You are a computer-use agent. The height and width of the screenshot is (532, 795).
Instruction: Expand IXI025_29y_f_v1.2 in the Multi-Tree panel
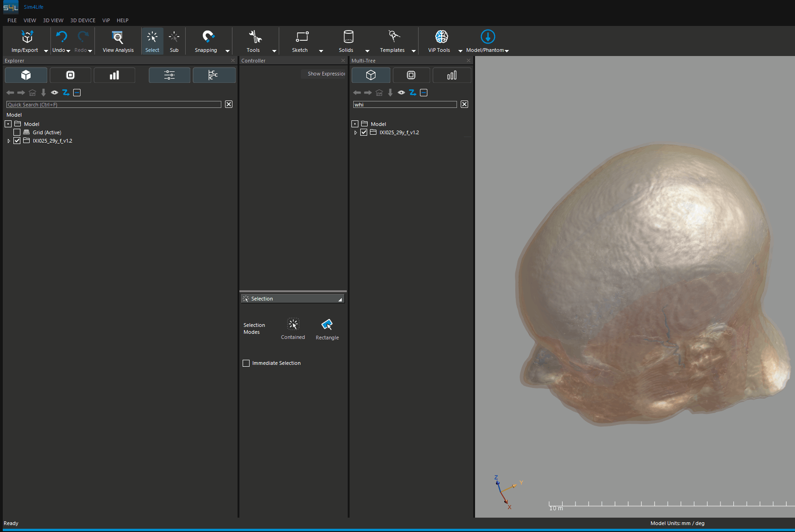pyautogui.click(x=356, y=132)
